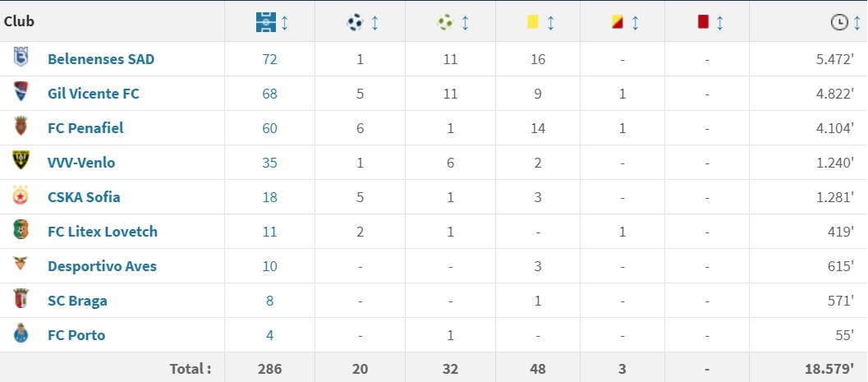Click the Belenenses SAD club crest

[x=21, y=58]
